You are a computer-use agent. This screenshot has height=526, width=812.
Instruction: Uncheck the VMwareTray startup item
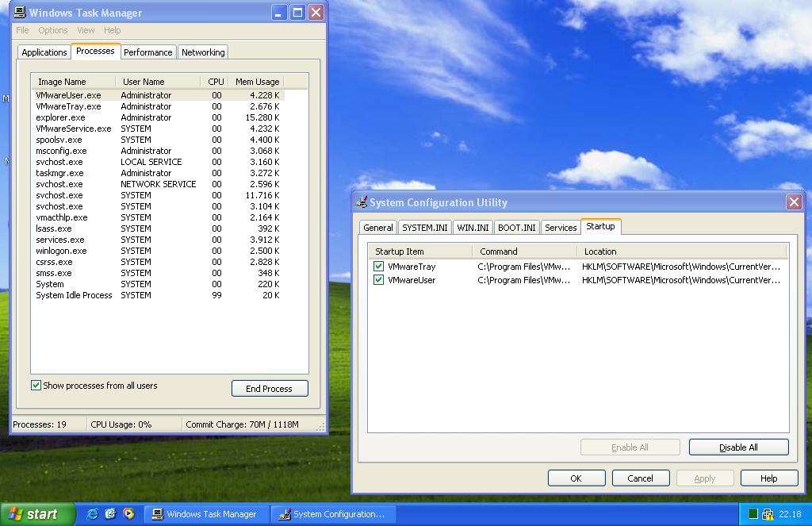pyautogui.click(x=378, y=267)
